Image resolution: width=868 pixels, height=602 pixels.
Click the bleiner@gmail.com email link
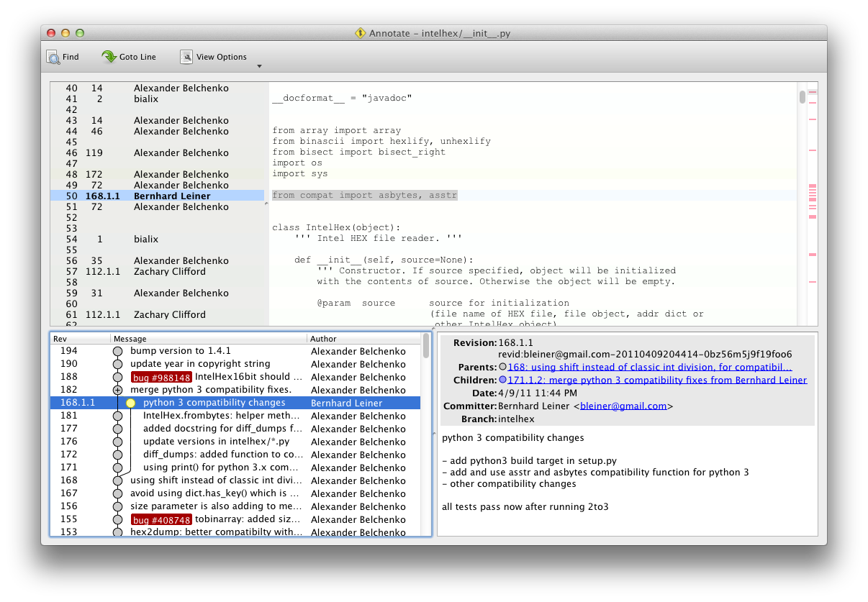point(623,406)
